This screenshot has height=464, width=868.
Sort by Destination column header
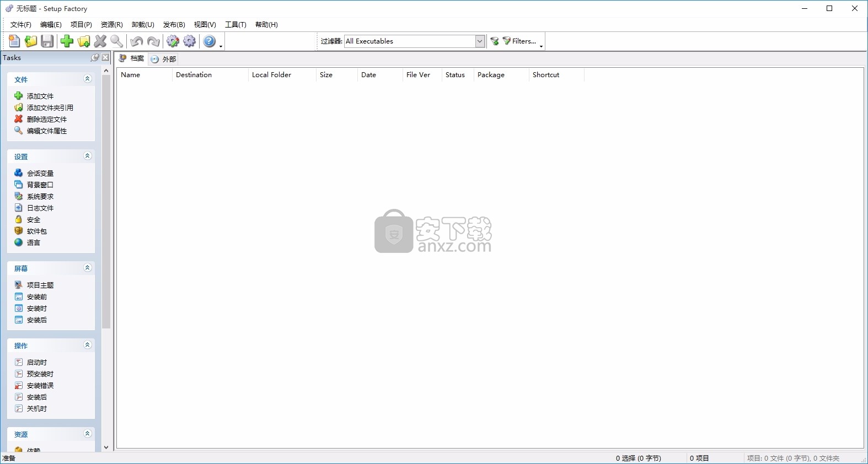(210, 75)
